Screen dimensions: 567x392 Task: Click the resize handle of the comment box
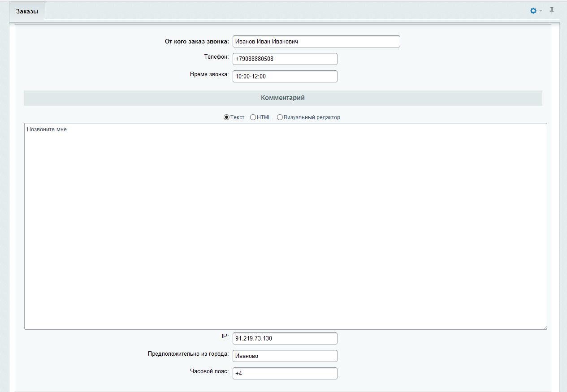coord(545,327)
